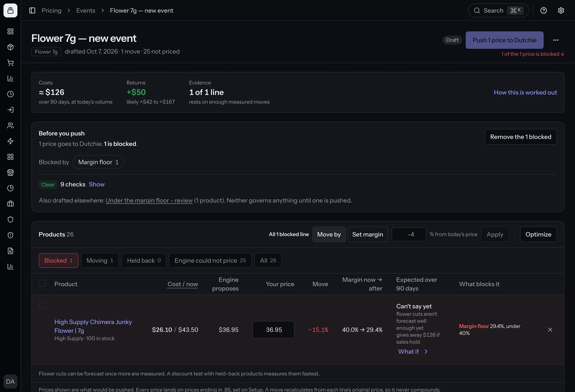
Task: Show the 9 clear checks
Action: click(x=97, y=184)
